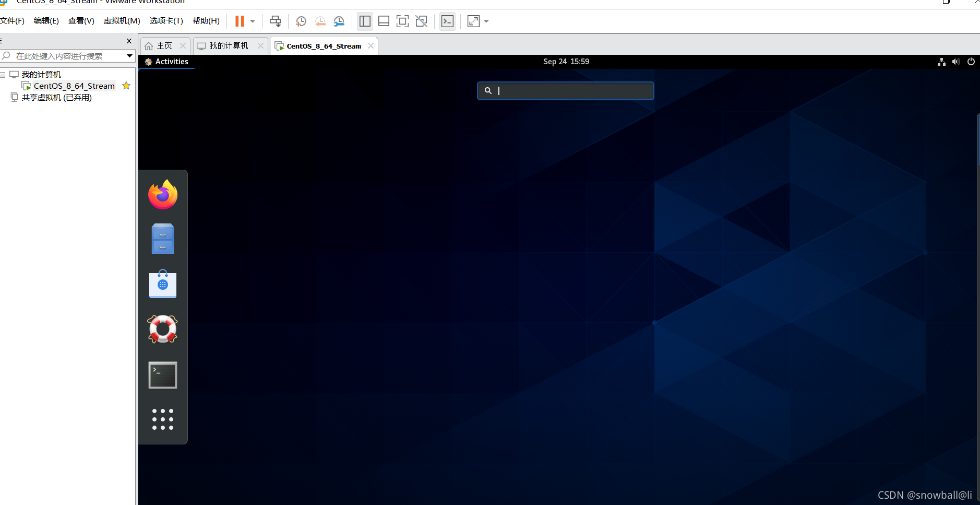
Task: Toggle the library sidebar panel
Action: pyautogui.click(x=365, y=21)
